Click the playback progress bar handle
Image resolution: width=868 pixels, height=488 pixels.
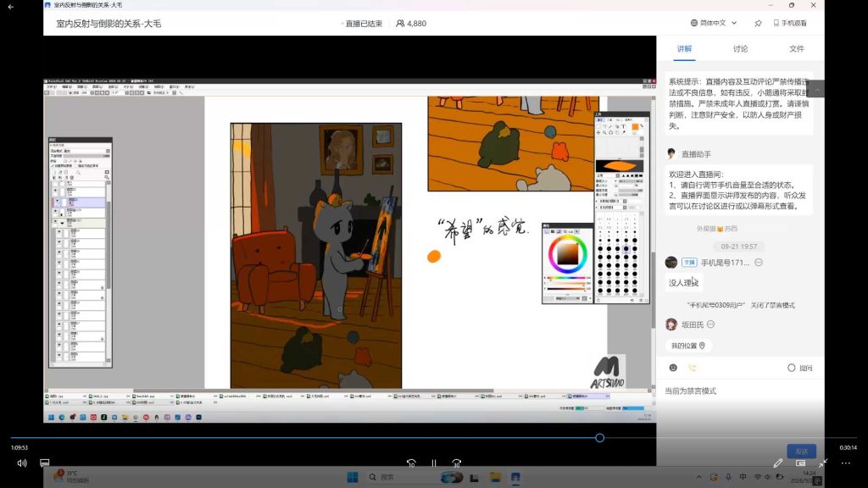599,438
